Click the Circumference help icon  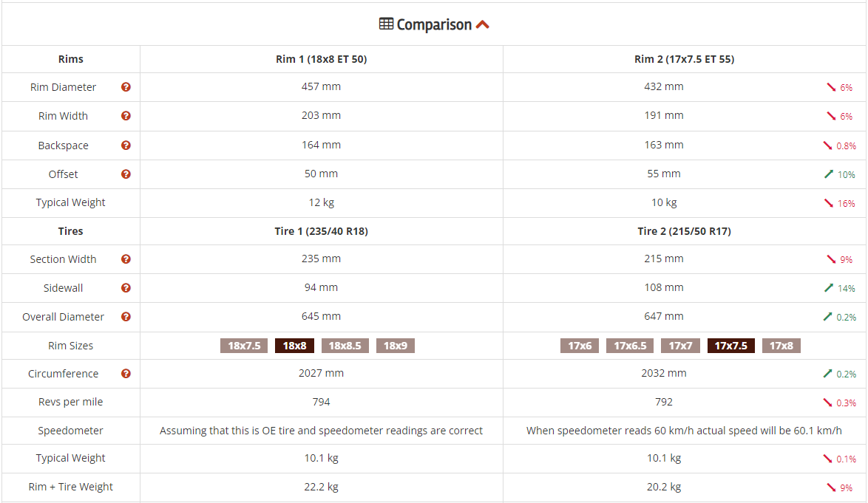126,374
